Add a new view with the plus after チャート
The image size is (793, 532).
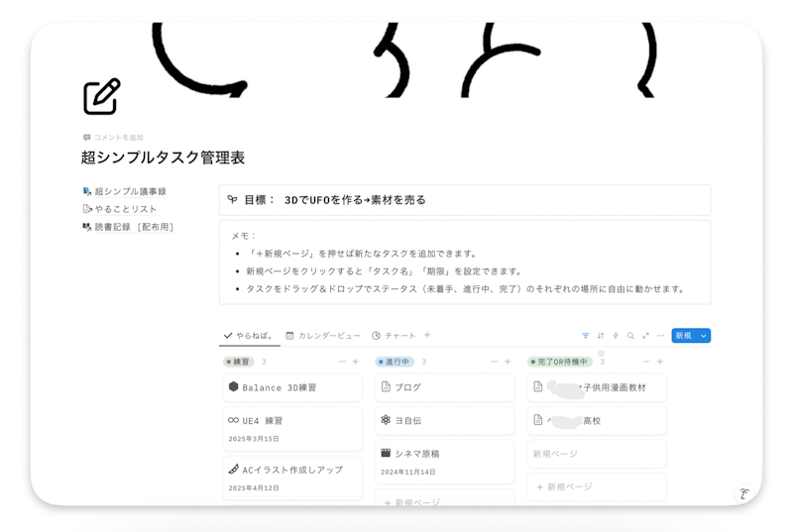click(427, 335)
